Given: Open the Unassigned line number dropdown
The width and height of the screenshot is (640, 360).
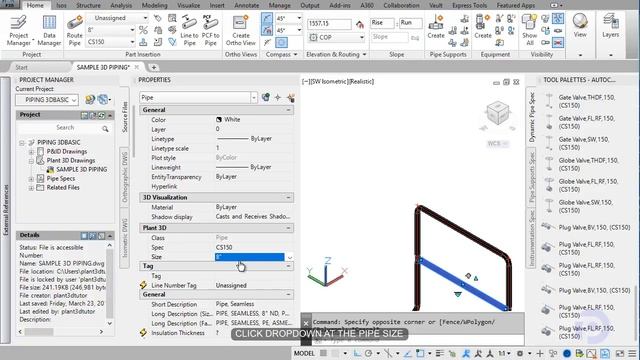Looking at the screenshot, I should (x=145, y=18).
